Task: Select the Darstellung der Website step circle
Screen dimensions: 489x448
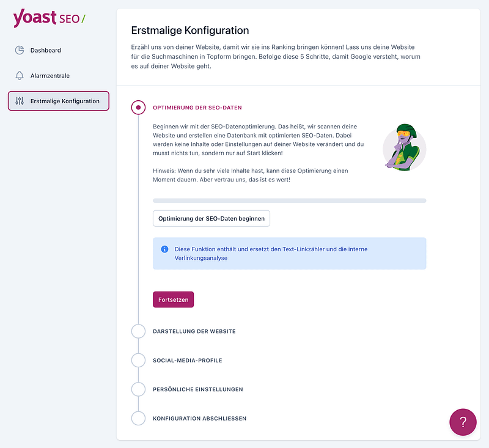Action: [139, 331]
